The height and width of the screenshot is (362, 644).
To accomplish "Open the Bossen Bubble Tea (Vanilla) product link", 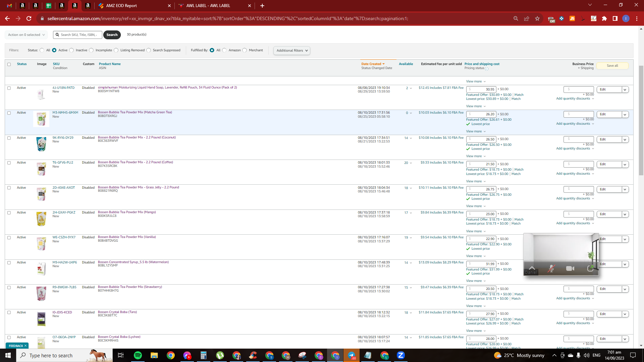I will click(127, 237).
